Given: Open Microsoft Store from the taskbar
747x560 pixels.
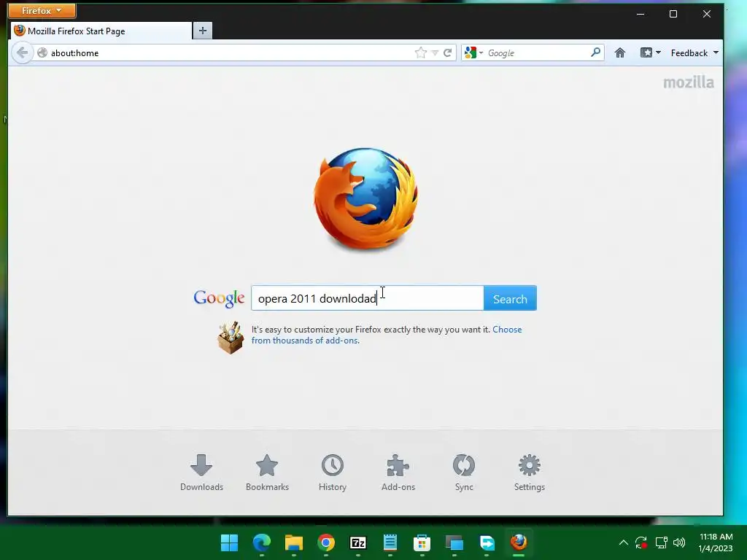Looking at the screenshot, I should 422,542.
